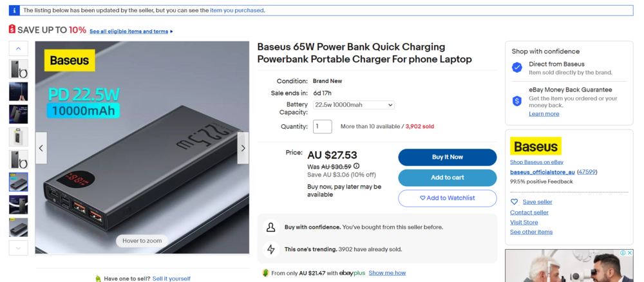Click Contact seller link
Screen dimensions: 644x282
click(x=529, y=212)
